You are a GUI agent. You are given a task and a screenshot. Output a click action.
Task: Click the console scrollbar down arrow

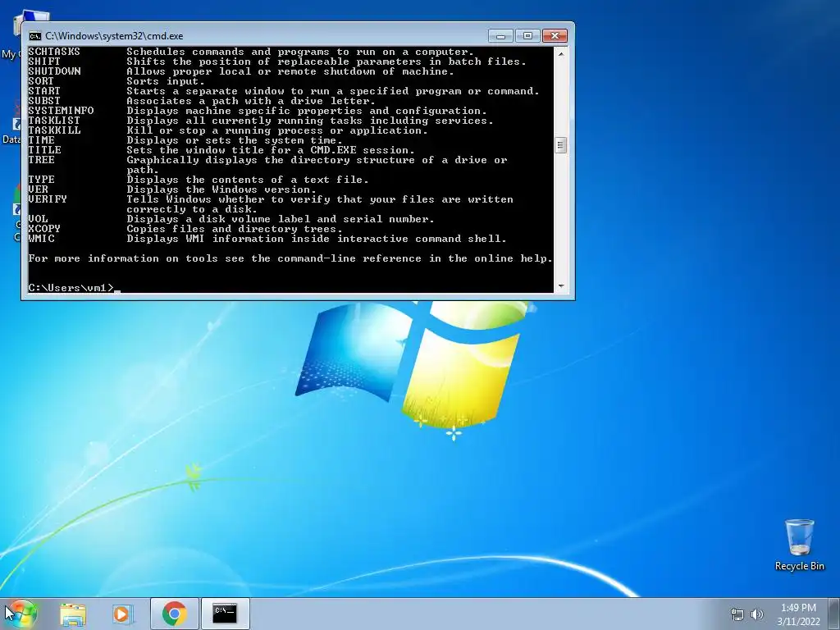click(561, 286)
